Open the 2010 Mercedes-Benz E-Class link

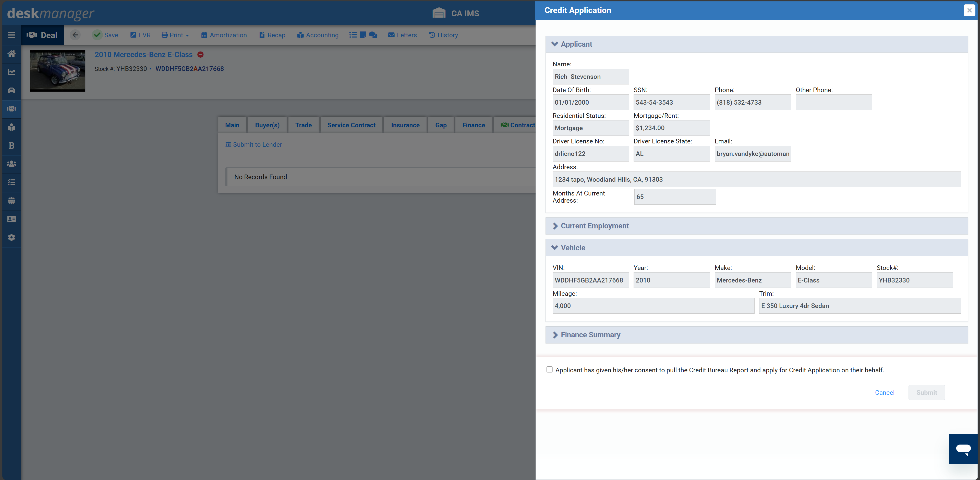143,54
